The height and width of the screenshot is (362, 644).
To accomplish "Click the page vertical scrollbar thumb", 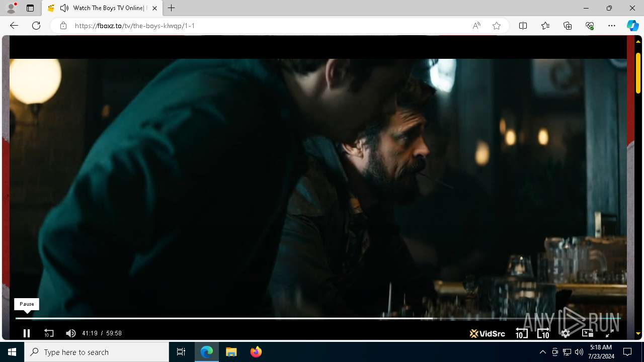I will click(x=638, y=72).
